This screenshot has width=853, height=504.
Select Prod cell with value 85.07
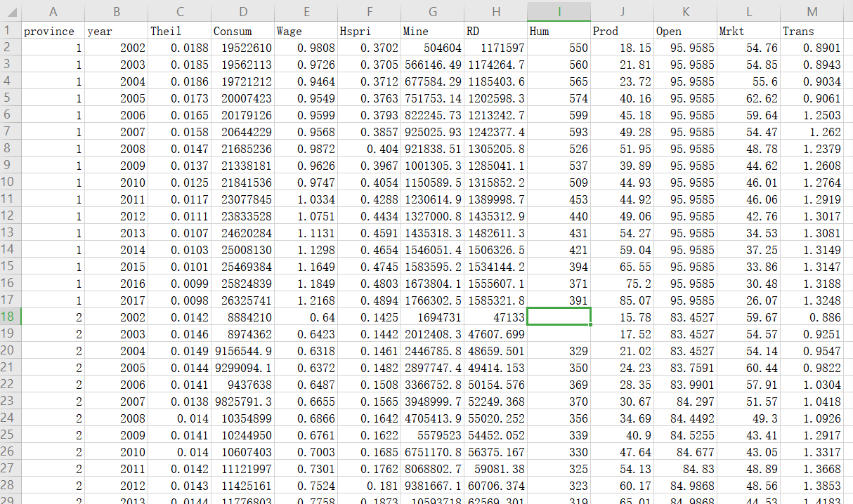pos(623,300)
